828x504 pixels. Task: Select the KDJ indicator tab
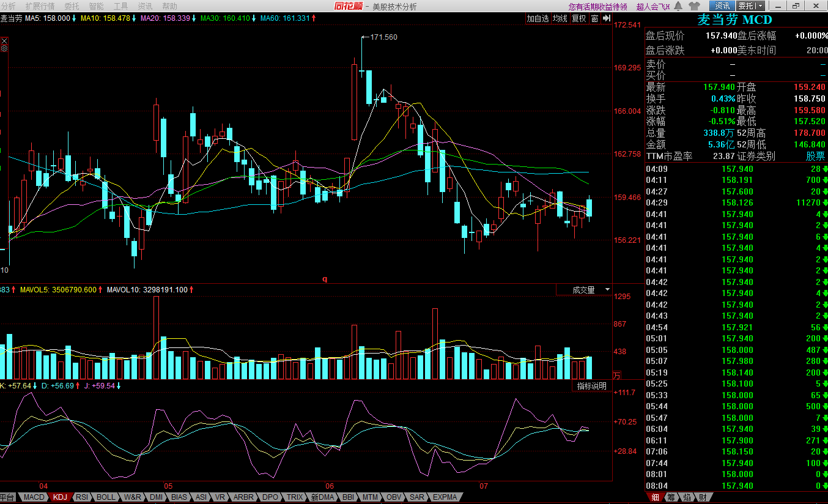pos(60,497)
